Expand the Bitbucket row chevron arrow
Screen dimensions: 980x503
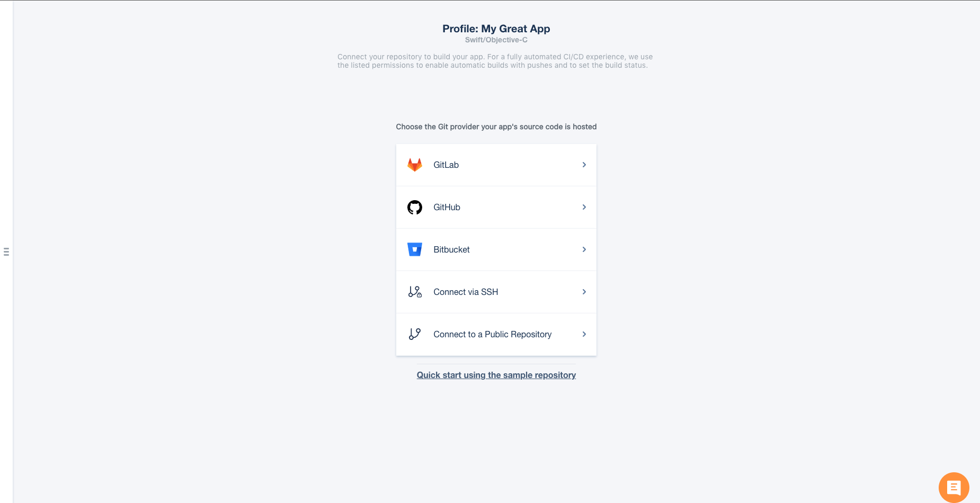click(x=584, y=249)
